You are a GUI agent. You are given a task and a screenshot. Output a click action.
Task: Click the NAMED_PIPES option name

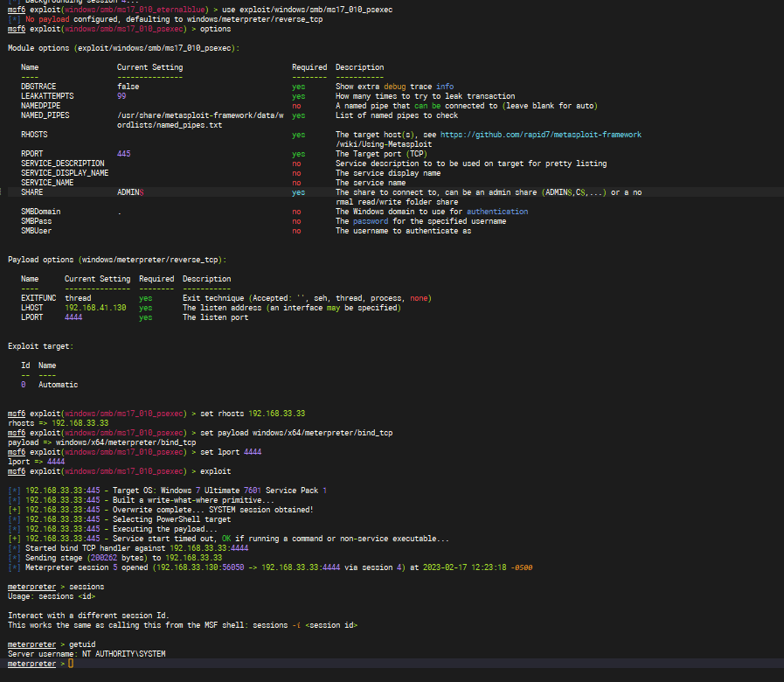pos(45,115)
